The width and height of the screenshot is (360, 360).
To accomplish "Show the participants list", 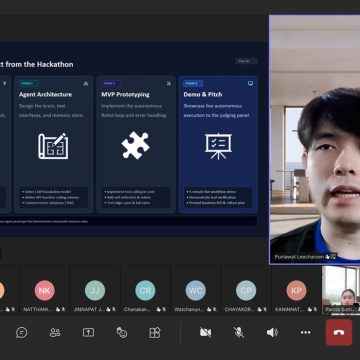I will pos(55,332).
